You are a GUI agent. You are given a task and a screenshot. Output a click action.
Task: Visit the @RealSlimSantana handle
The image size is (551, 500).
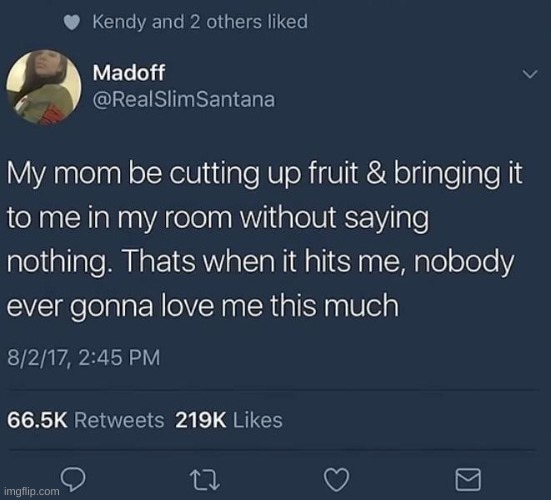183,99
